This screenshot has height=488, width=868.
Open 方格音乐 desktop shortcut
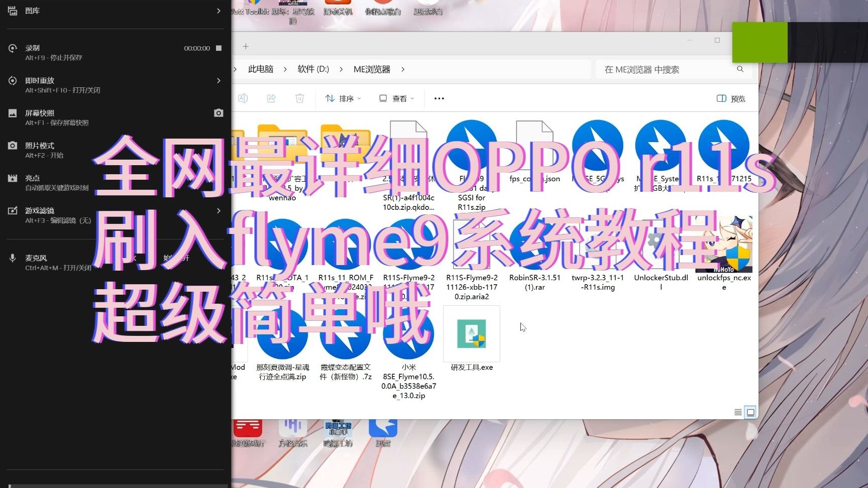click(x=293, y=432)
